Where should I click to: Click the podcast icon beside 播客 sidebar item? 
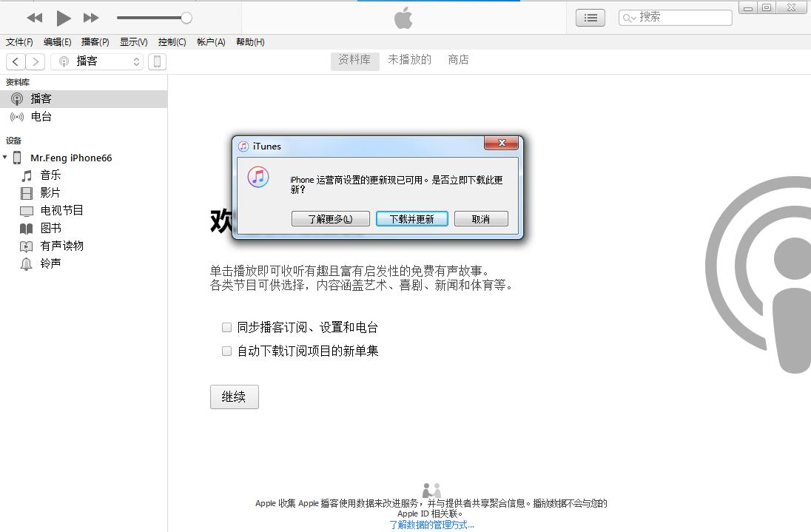point(17,98)
